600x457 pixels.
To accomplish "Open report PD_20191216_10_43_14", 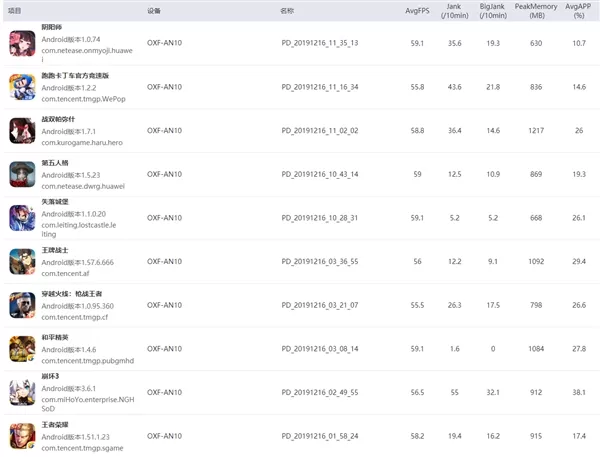I will [x=320, y=174].
